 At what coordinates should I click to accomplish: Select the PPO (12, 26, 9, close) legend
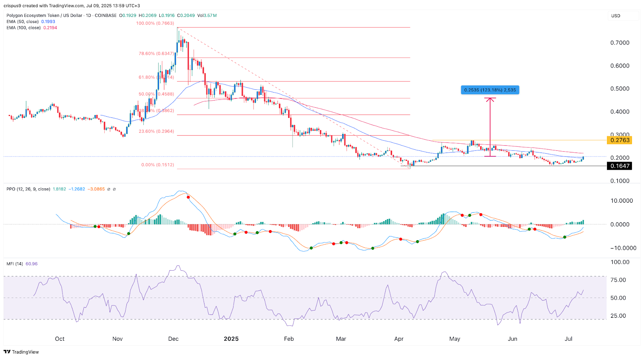(x=28, y=189)
